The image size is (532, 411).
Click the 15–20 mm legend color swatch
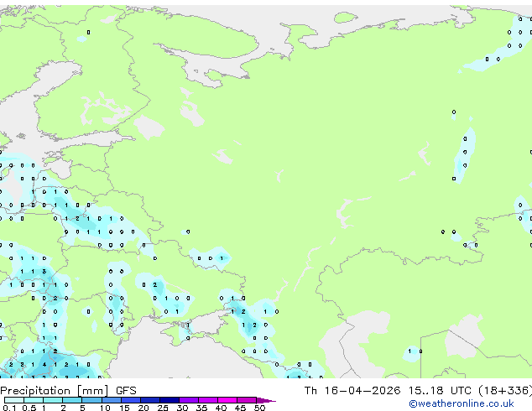coord(131,400)
